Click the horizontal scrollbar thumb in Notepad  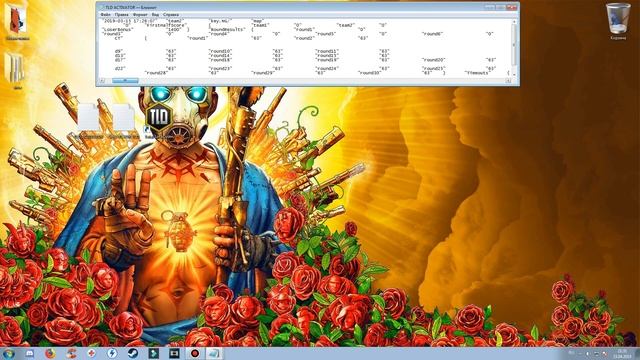click(125, 80)
